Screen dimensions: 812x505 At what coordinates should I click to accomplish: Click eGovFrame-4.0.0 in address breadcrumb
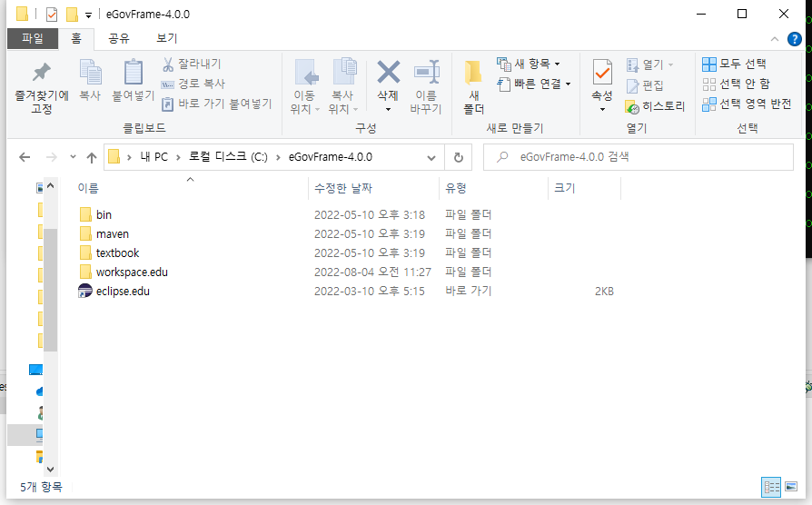pos(331,157)
